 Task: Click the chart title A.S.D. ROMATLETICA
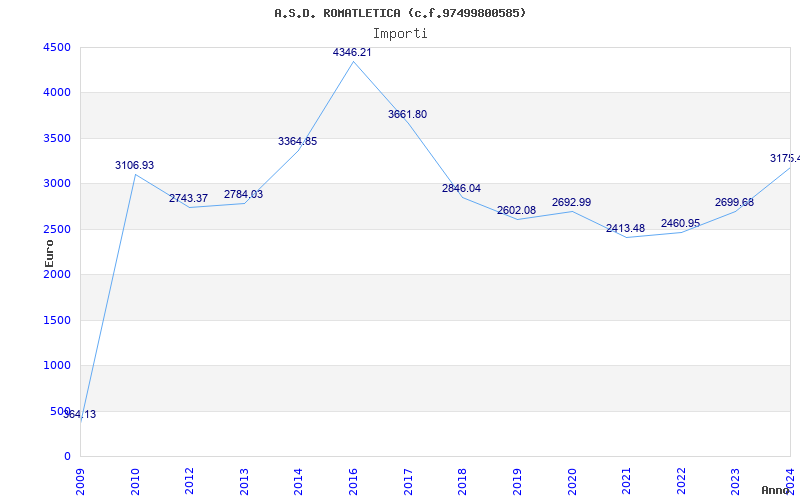(400, 13)
